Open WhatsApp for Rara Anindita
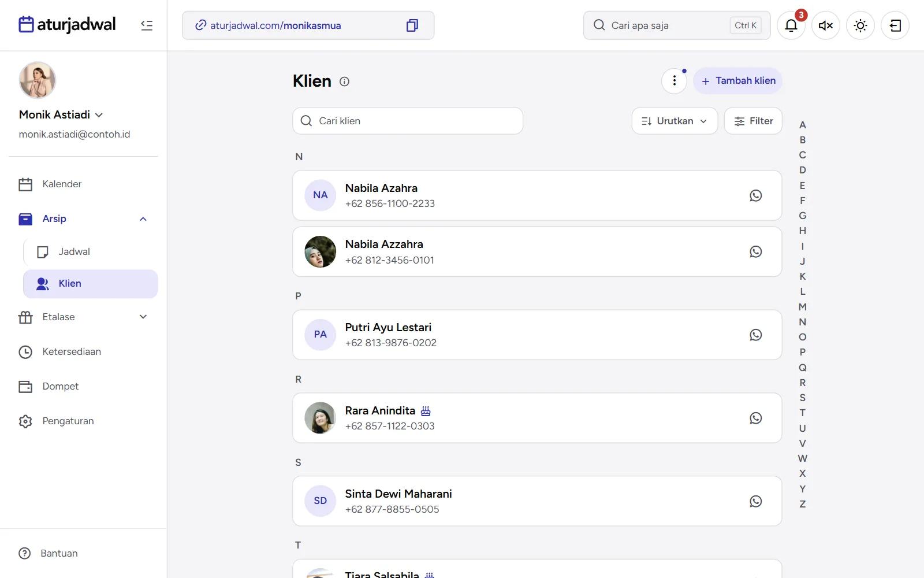This screenshot has width=924, height=578. pyautogui.click(x=755, y=418)
